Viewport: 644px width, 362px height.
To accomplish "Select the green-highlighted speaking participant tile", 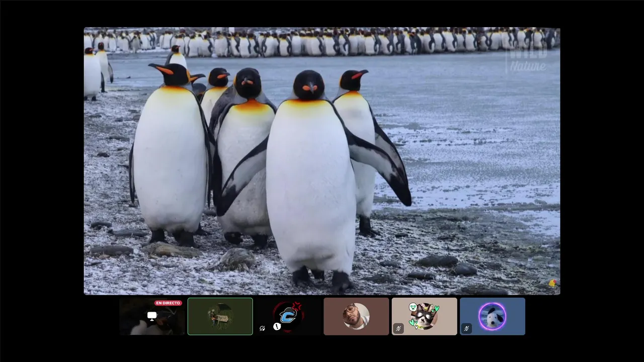I will 220,316.
